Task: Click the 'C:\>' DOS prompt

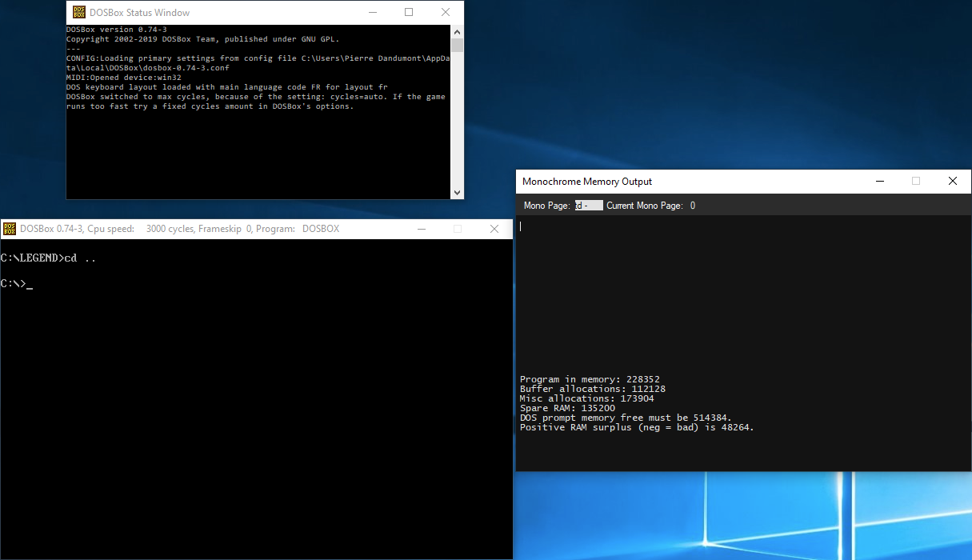Action: click(14, 284)
